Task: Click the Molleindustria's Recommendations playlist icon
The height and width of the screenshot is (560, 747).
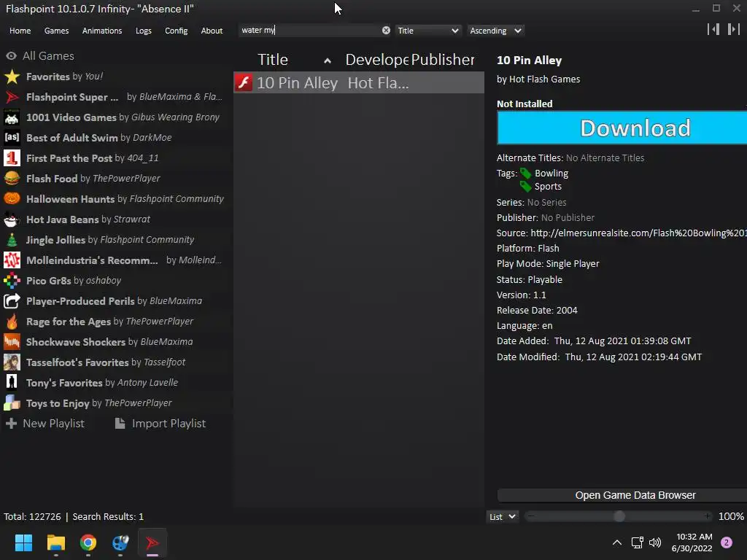Action: tap(12, 260)
